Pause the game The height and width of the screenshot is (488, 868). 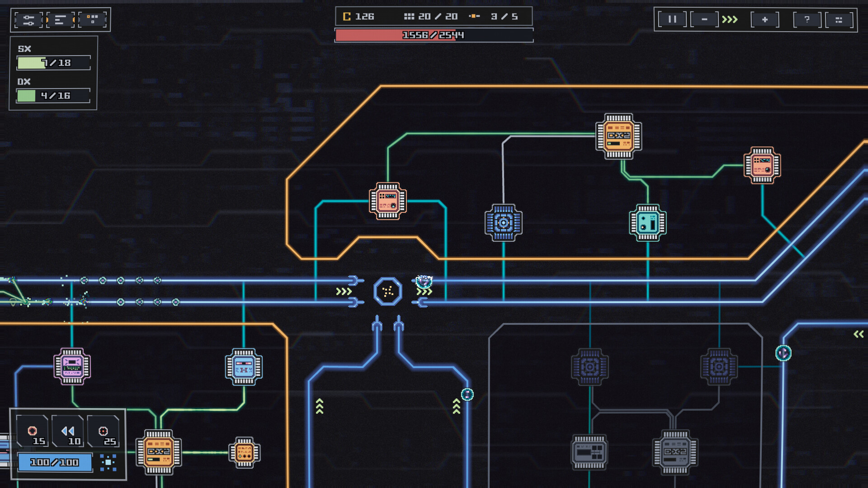coord(672,19)
